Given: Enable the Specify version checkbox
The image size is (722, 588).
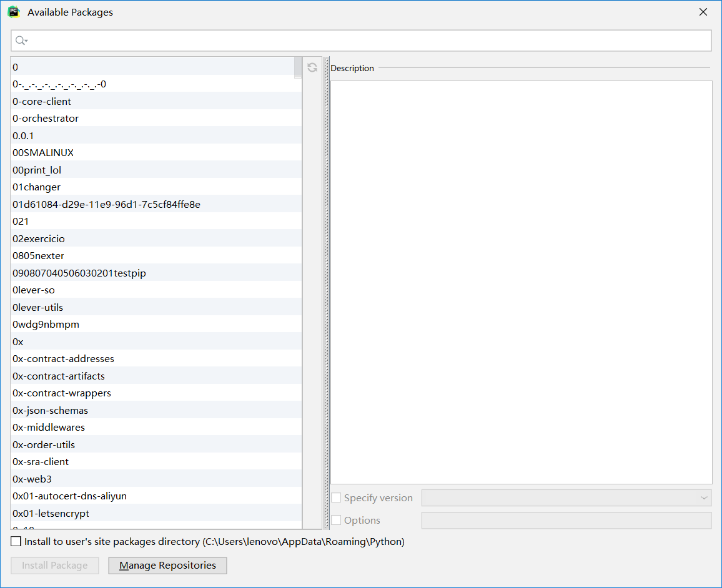Looking at the screenshot, I should click(x=336, y=497).
